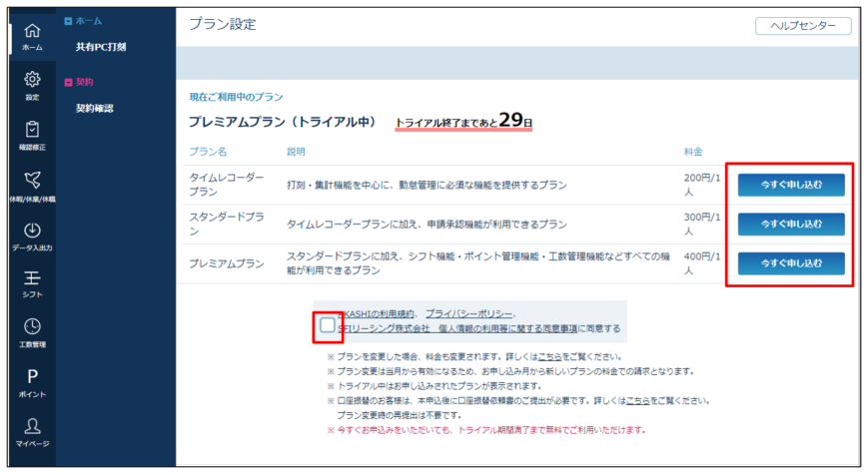The height and width of the screenshot is (475, 868).
Task: Select the 工数管理 clock icon
Action: click(x=32, y=330)
